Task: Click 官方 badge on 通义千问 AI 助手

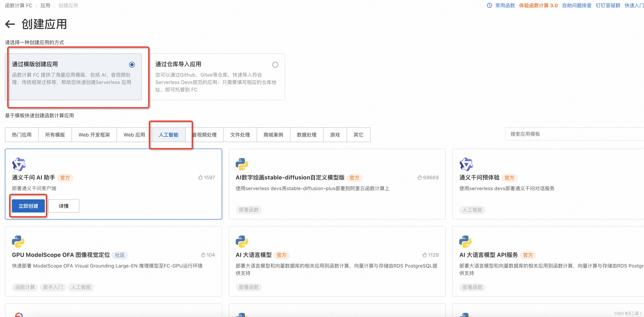Action: click(65, 178)
